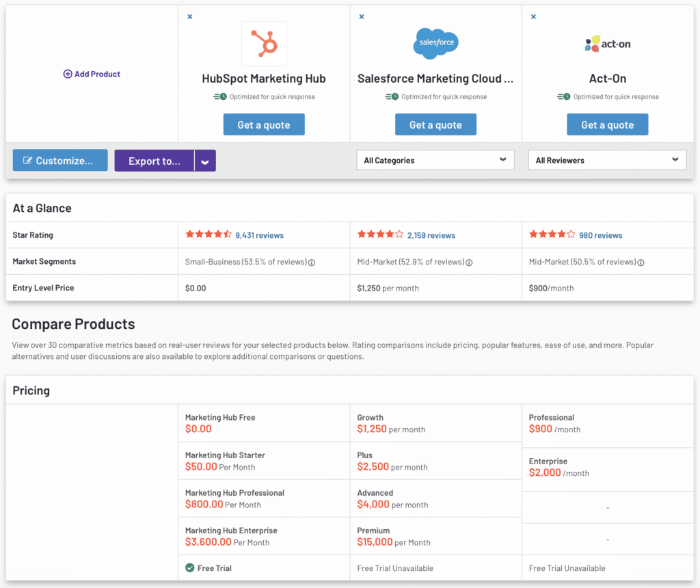Click the Export to… button
This screenshot has width=700, height=588.
(x=154, y=161)
